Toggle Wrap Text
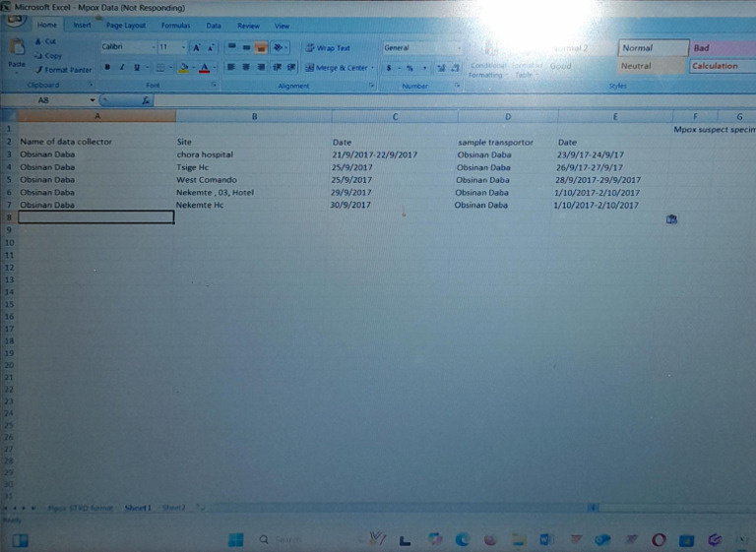756x552 pixels. click(328, 48)
